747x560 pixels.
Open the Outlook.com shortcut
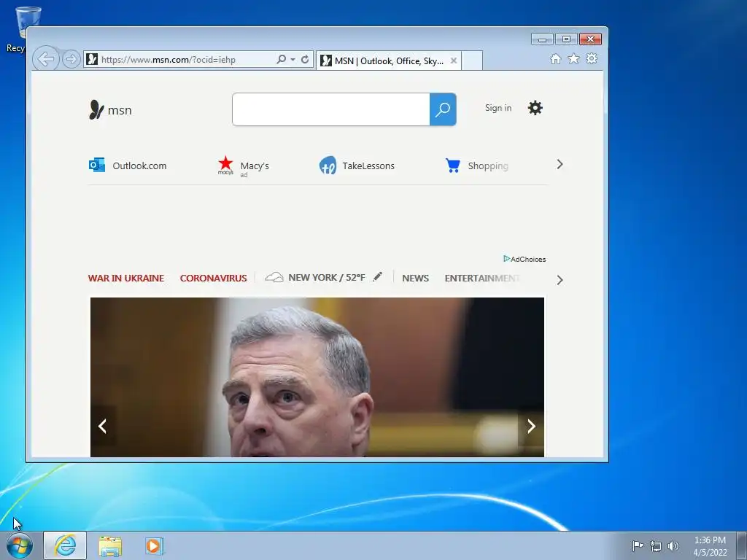(x=139, y=166)
